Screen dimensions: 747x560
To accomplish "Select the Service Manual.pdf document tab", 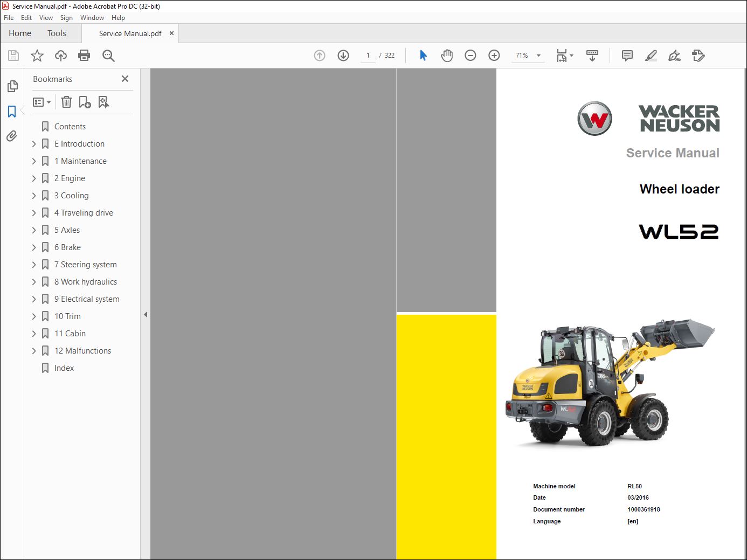I will coord(130,33).
